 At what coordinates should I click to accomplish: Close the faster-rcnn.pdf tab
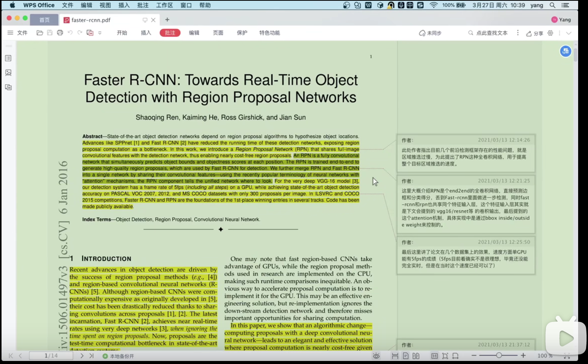pos(153,20)
